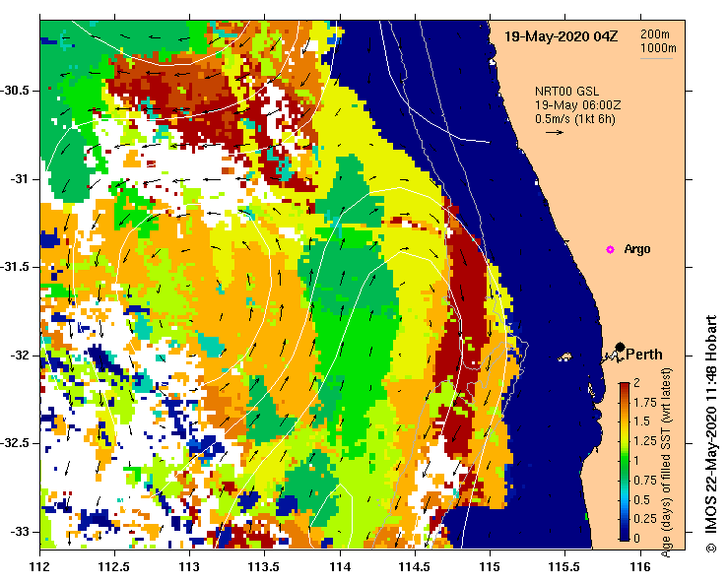
Task: Click the dark blue bottom of the colorbar
Action: click(625, 535)
